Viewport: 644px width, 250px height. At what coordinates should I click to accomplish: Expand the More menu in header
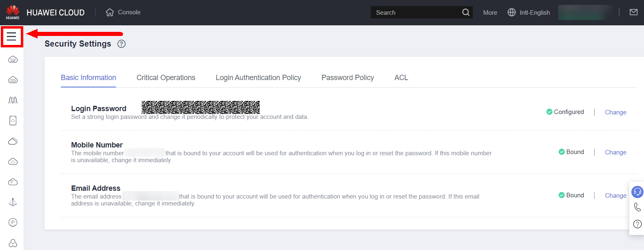click(x=490, y=13)
